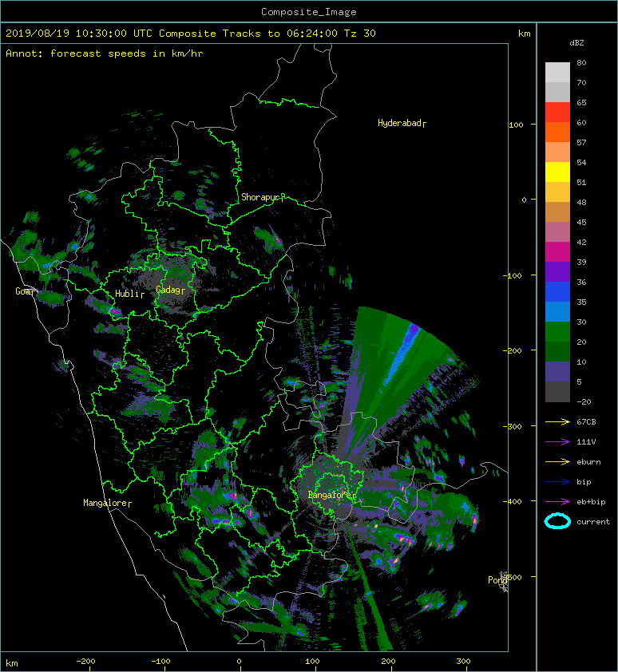Image resolution: width=618 pixels, height=672 pixels.
Task: Click the cyan 'current' ellipse symbol
Action: coord(557,521)
